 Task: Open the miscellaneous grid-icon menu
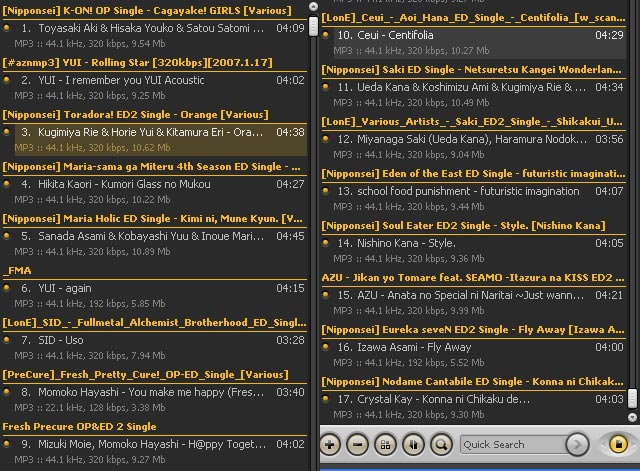point(385,444)
